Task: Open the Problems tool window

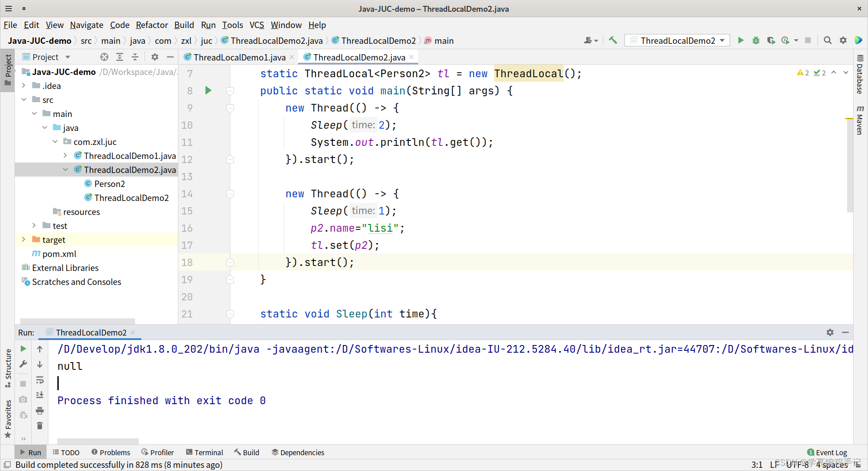Action: point(111,452)
